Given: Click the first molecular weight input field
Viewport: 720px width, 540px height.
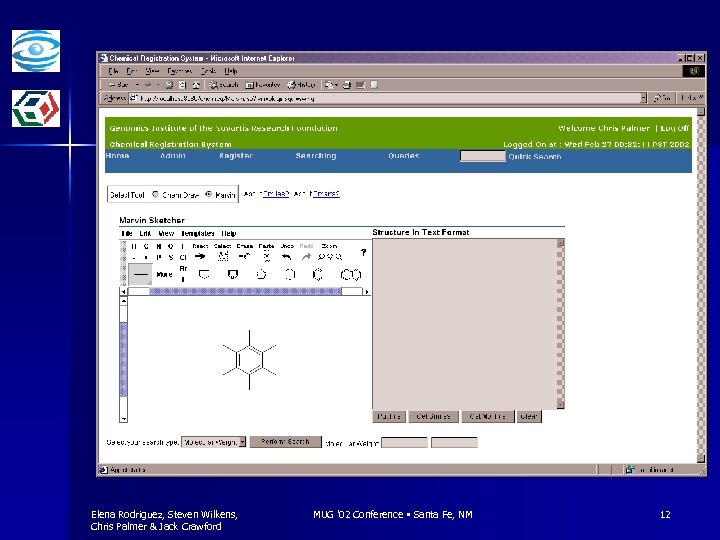Looking at the screenshot, I should [405, 443].
